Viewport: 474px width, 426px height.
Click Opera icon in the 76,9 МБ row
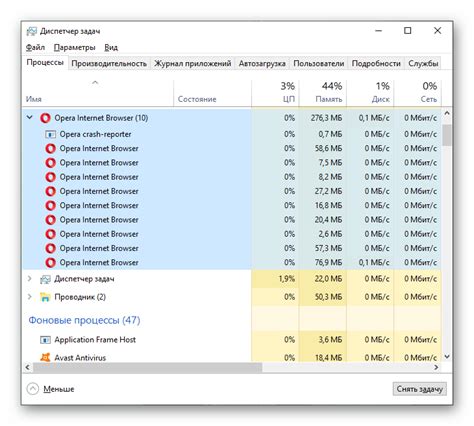coord(50,263)
